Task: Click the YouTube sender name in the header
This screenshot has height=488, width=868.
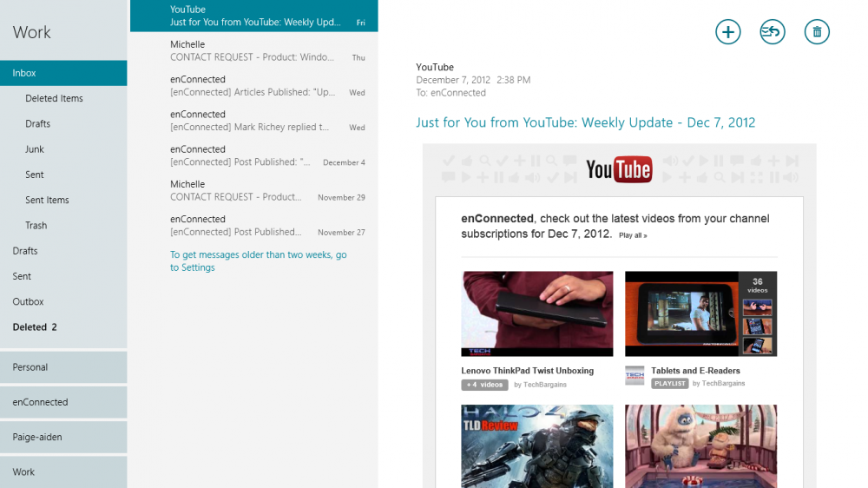Action: pyautogui.click(x=435, y=67)
